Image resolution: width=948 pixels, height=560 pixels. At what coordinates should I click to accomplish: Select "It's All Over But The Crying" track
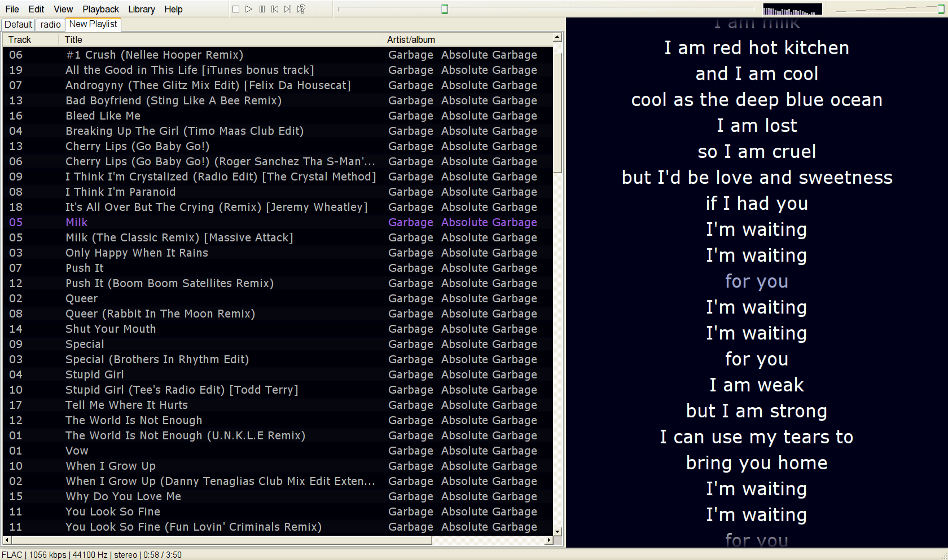(x=278, y=207)
